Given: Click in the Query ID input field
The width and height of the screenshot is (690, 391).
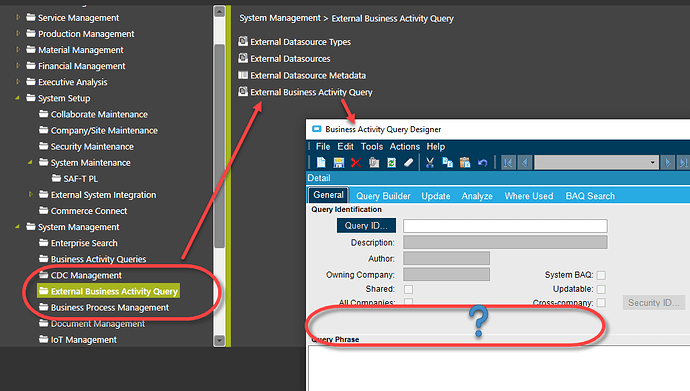Looking at the screenshot, I should [505, 226].
